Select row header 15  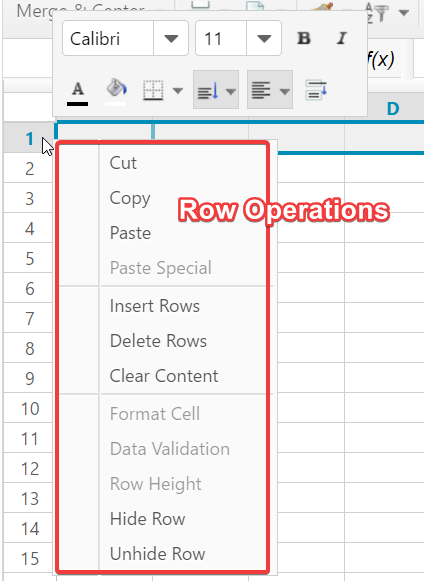point(29,558)
